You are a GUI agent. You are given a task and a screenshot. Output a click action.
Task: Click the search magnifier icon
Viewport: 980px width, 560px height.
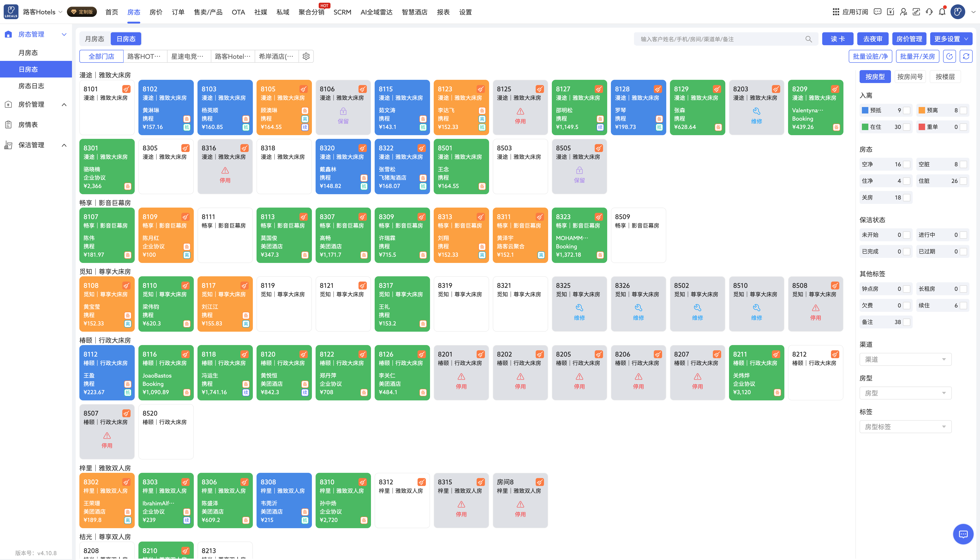point(808,39)
